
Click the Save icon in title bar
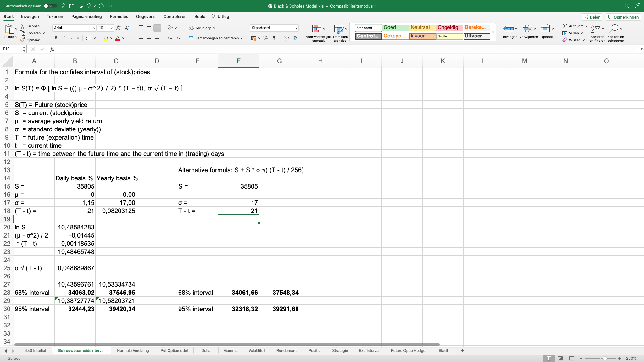[72, 6]
